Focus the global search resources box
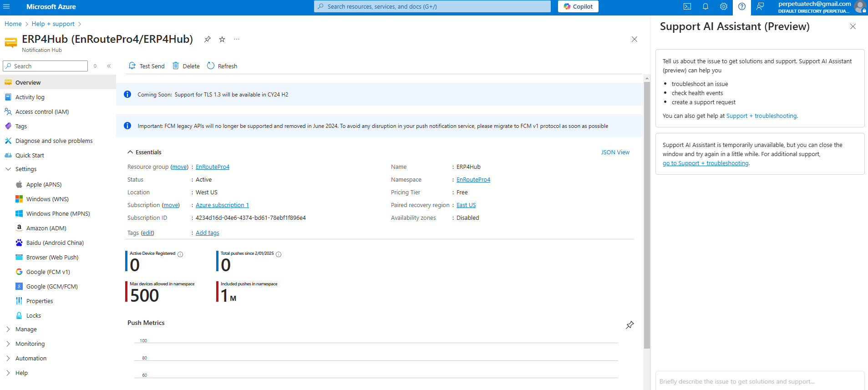The image size is (868, 390). 432,6
